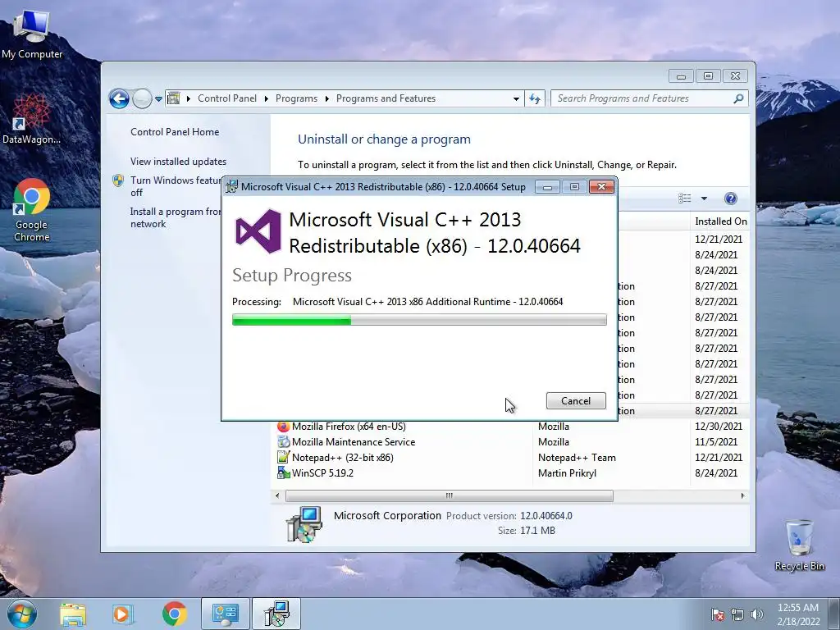This screenshot has height=630, width=840.
Task: Click installed date 12/30/2021
Action: [x=719, y=427]
